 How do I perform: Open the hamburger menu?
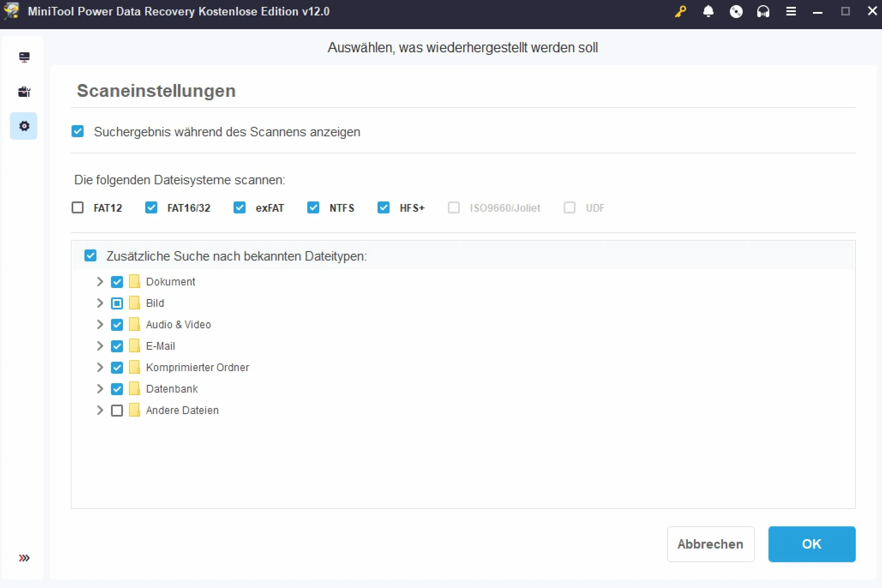click(791, 12)
